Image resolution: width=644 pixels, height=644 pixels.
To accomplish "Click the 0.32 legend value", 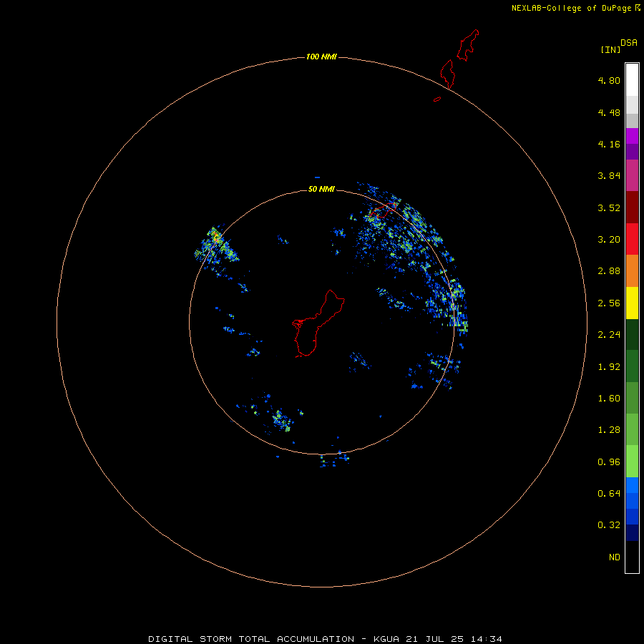I will click(609, 525).
